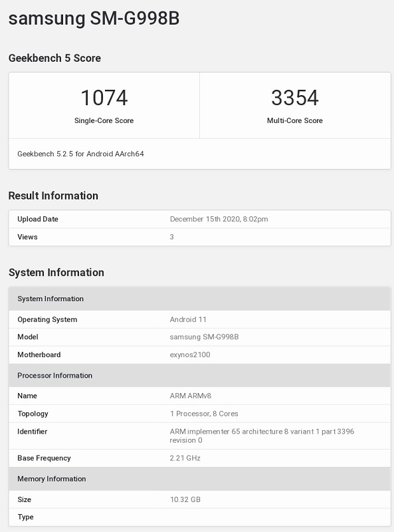Screen dimensions: 394x532
Task: Select the samsung SM-G998B page title
Action: [94, 19]
